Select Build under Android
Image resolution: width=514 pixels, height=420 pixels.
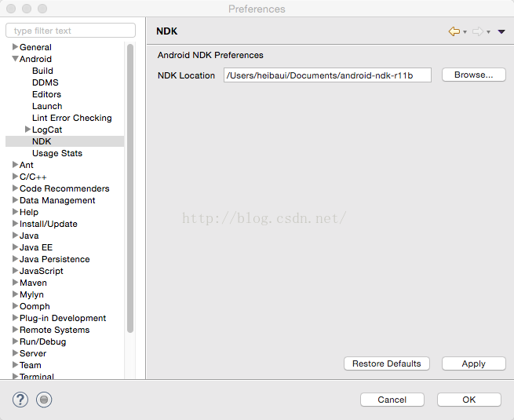pyautogui.click(x=42, y=71)
